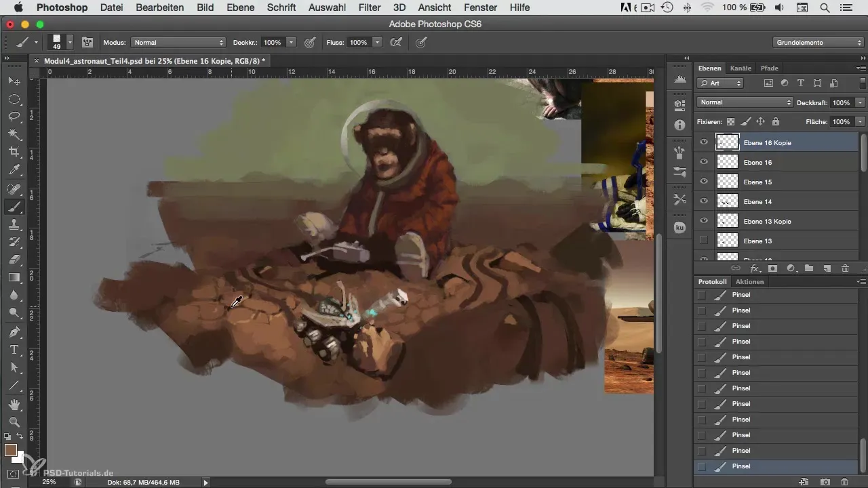The width and height of the screenshot is (868, 488).
Task: Open the Deckkr. opacity dropdown arrow
Action: 292,42
